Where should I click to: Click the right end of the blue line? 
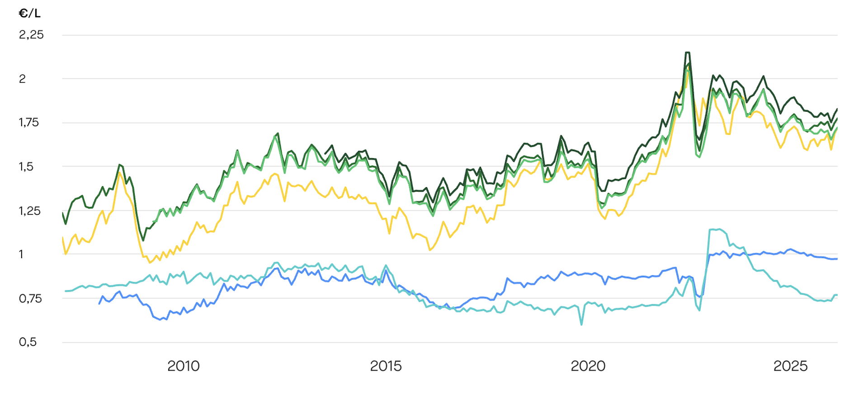(x=837, y=259)
